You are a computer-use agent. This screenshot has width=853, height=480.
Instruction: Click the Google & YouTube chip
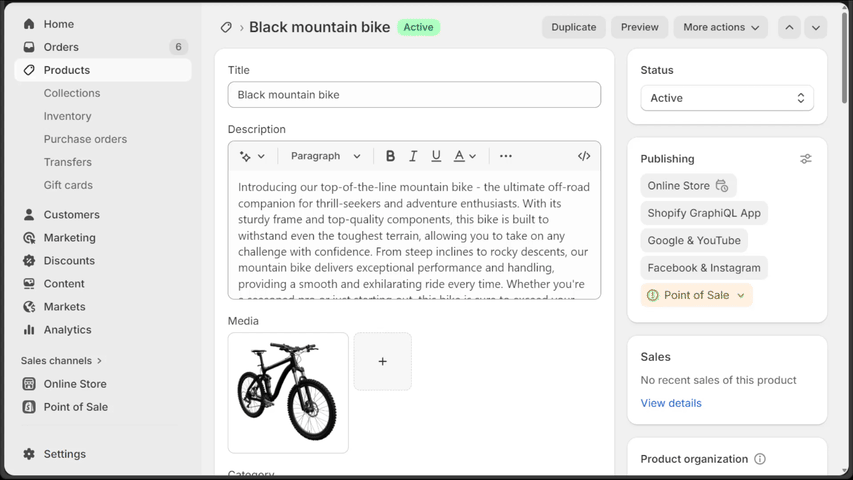click(694, 241)
